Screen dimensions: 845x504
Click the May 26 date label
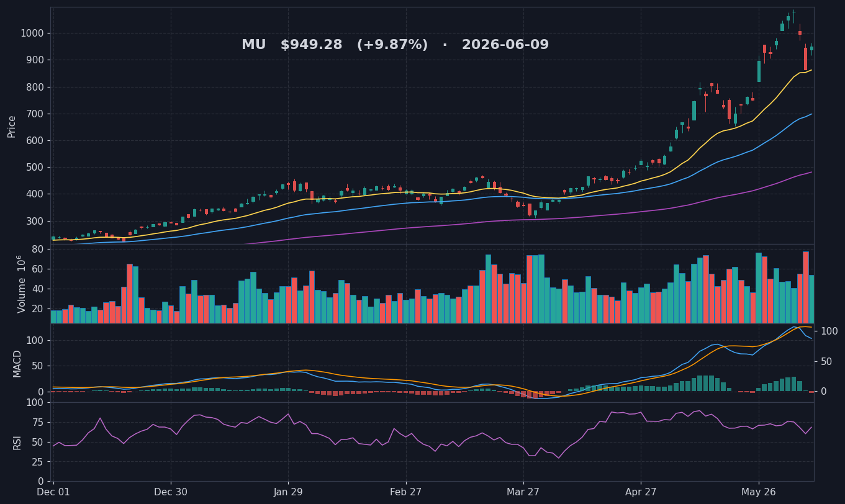759,492
